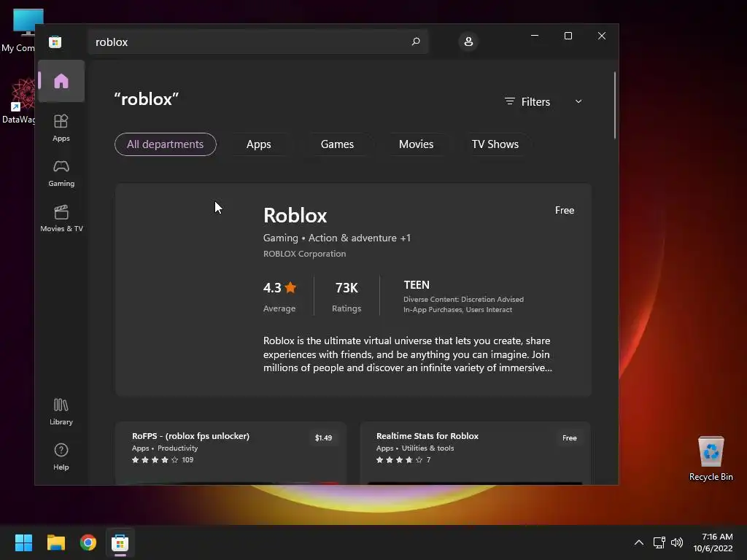Select the DataWag desktop shortcut
The width and height of the screenshot is (747, 560).
click(x=19, y=101)
